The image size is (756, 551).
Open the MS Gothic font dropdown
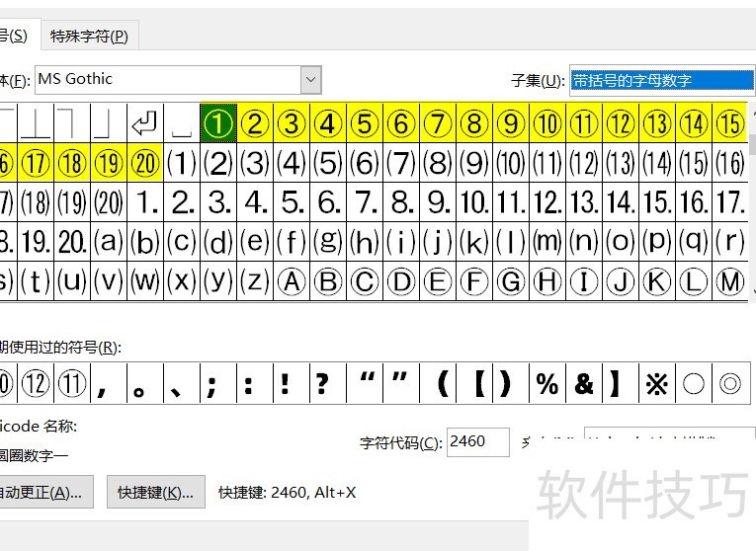311,80
